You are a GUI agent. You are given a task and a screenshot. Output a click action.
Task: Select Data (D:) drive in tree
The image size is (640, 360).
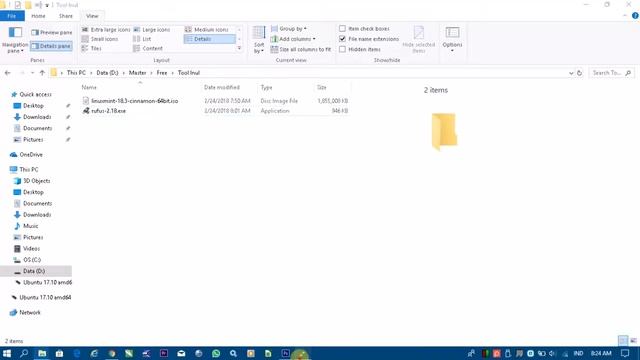pyautogui.click(x=36, y=271)
